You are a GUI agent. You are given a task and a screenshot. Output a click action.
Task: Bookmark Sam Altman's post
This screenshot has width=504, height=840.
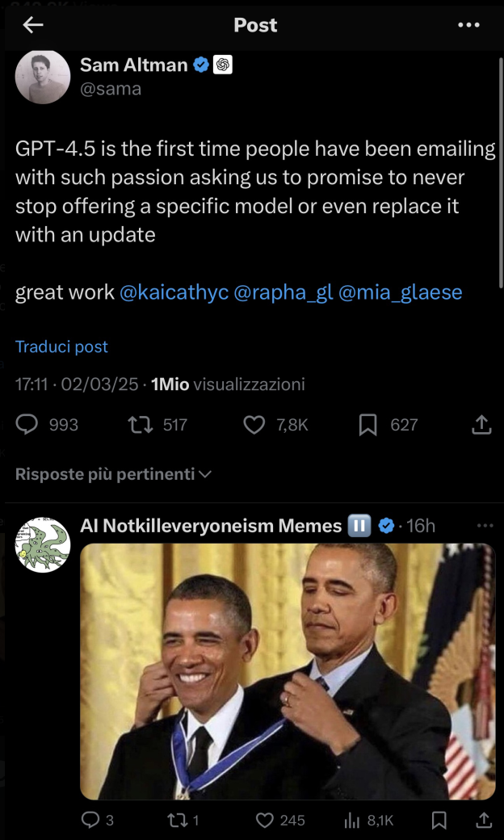(x=368, y=424)
